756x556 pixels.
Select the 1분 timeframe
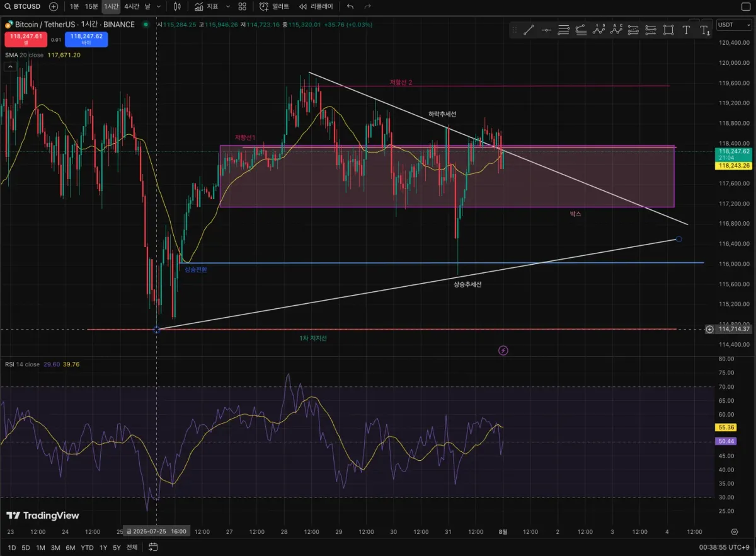click(x=74, y=6)
